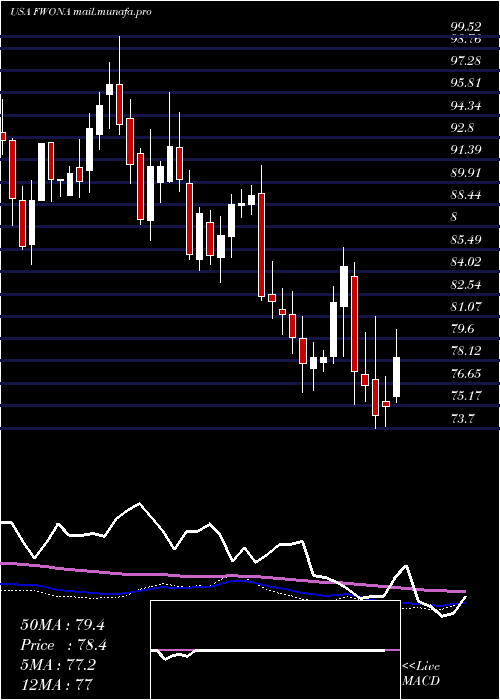500x700 pixels.
Task: Click the 92.8 price axis label
Action: 462,128
